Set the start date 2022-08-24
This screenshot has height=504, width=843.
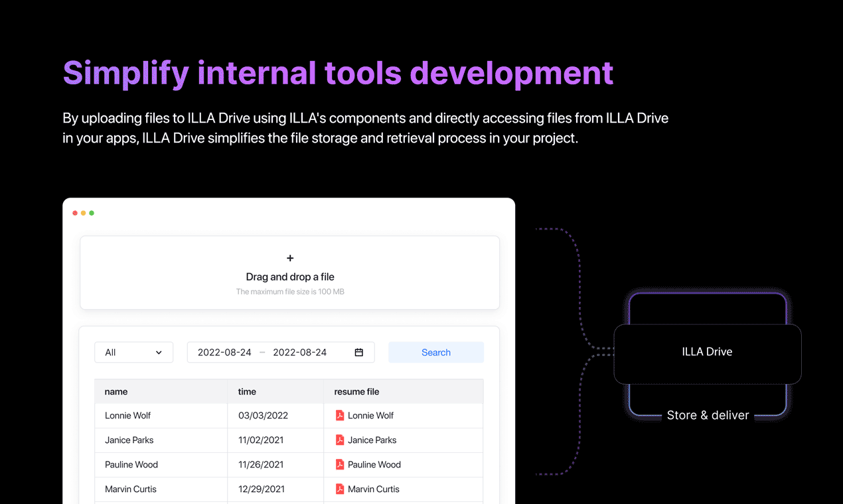[224, 352]
